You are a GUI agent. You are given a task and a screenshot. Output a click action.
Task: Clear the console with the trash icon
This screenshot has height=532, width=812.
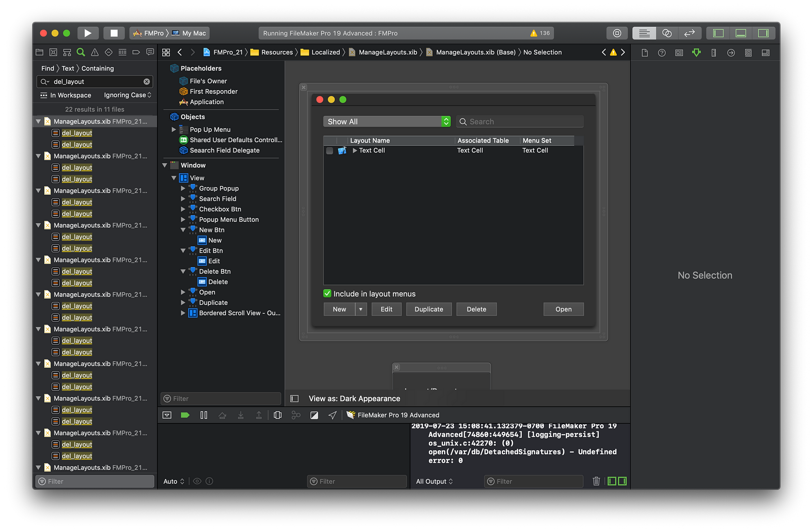click(x=596, y=481)
